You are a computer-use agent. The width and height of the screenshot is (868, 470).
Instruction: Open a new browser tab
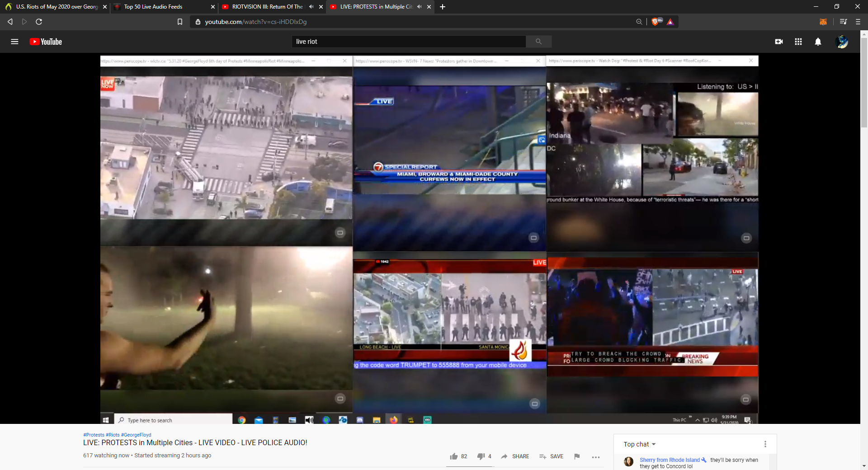[x=443, y=7]
